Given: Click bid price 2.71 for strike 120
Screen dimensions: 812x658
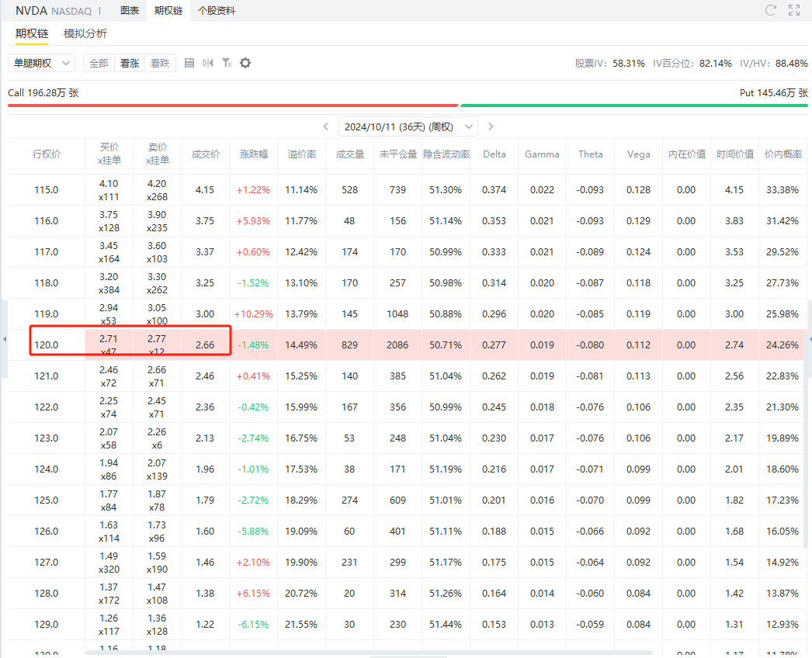Looking at the screenshot, I should click(x=109, y=338).
